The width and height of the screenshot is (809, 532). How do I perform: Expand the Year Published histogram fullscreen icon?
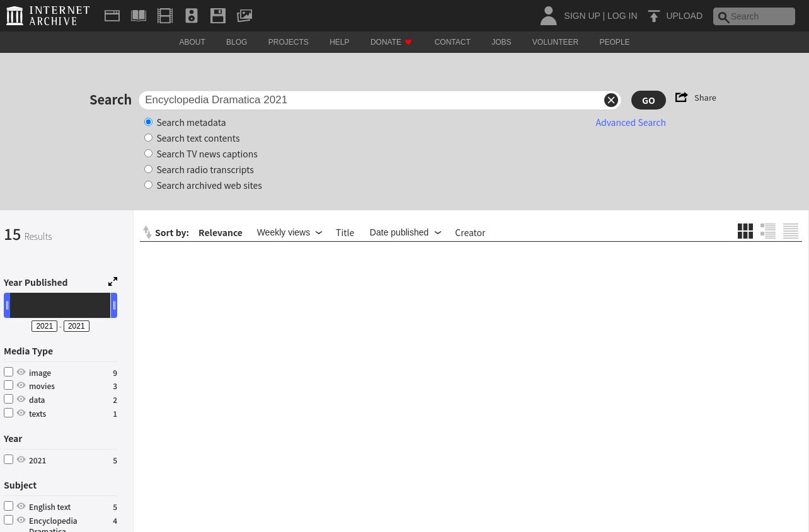click(x=113, y=281)
